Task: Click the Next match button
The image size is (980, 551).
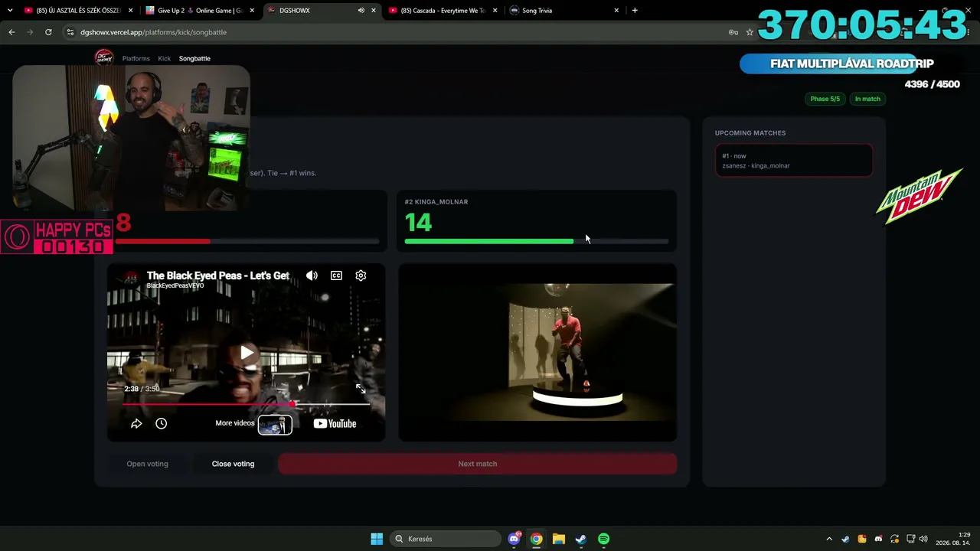Action: [477, 464]
